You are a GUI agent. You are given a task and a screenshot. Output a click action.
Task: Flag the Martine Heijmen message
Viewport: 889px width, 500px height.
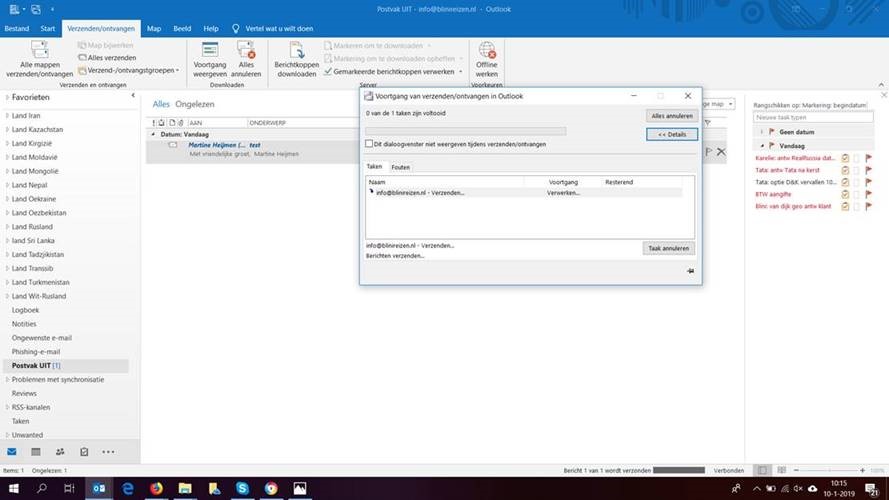709,152
